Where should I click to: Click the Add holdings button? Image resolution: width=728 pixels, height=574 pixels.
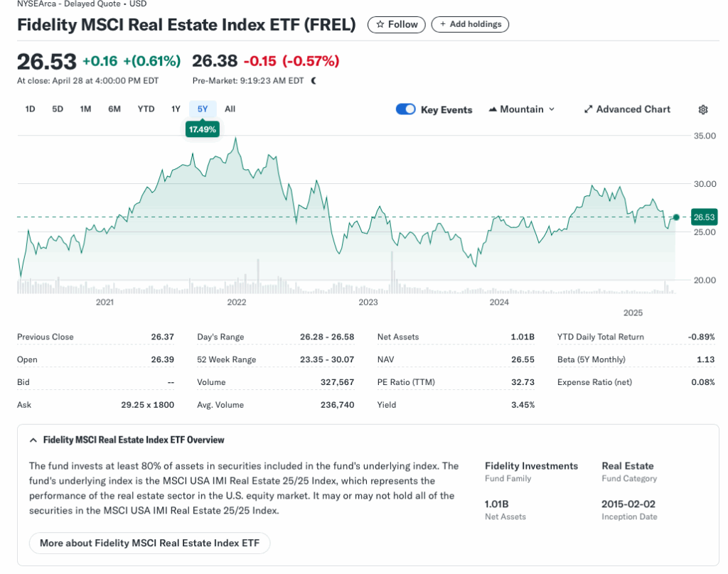[470, 25]
